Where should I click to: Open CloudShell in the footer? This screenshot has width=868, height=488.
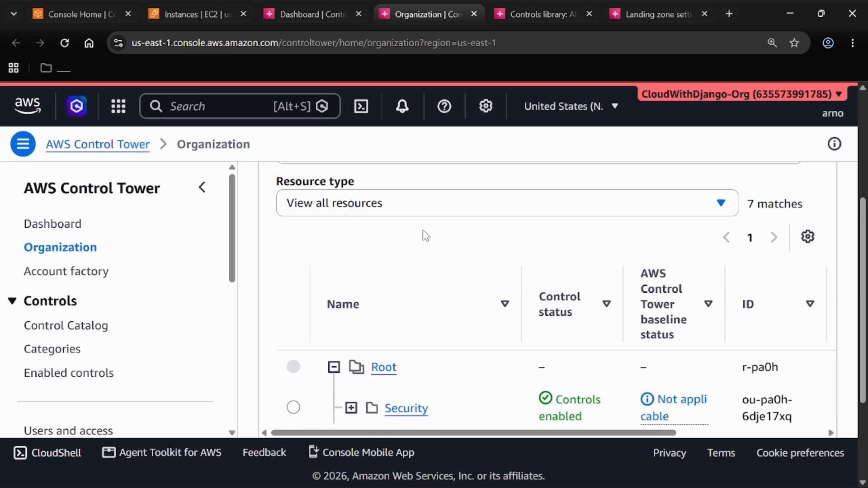[x=47, y=453]
